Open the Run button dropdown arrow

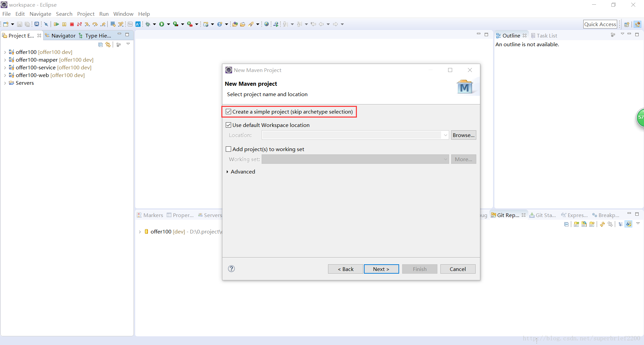168,24
